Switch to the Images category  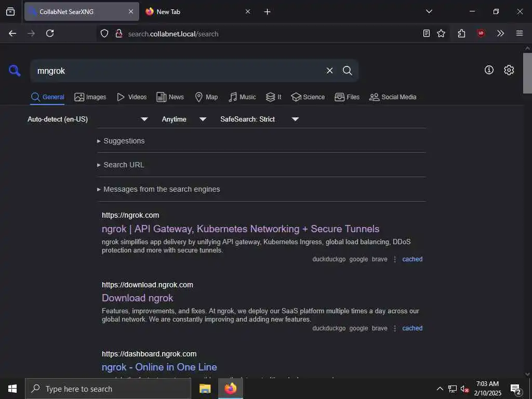tap(90, 97)
